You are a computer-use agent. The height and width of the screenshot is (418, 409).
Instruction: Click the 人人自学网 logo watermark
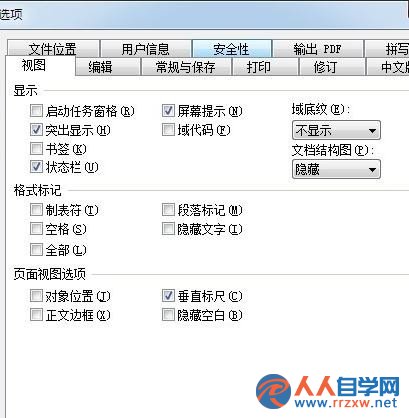[x=327, y=392]
